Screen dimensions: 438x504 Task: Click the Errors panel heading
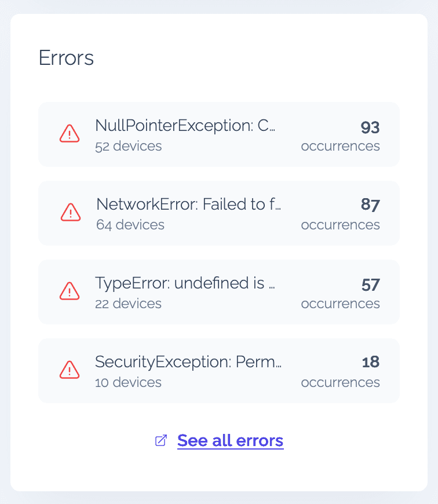click(x=66, y=58)
